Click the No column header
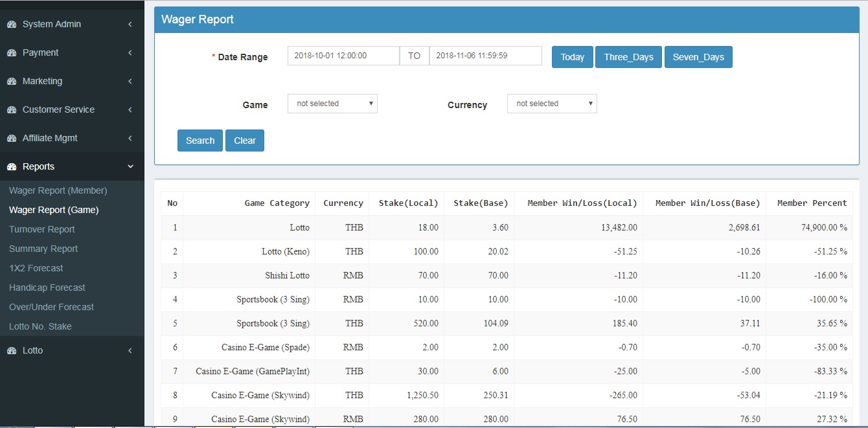 [x=172, y=203]
